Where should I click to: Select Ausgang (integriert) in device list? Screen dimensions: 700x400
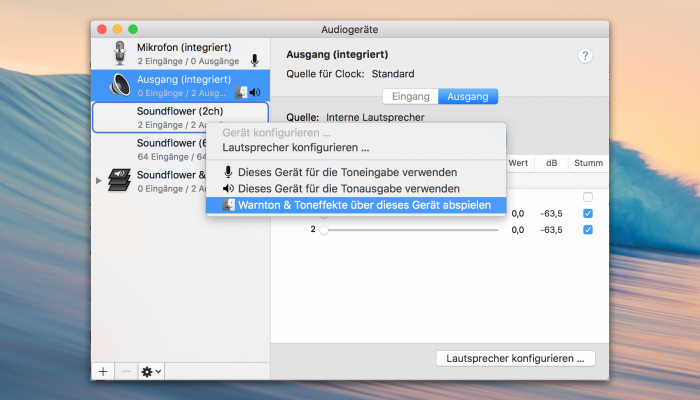(180, 85)
